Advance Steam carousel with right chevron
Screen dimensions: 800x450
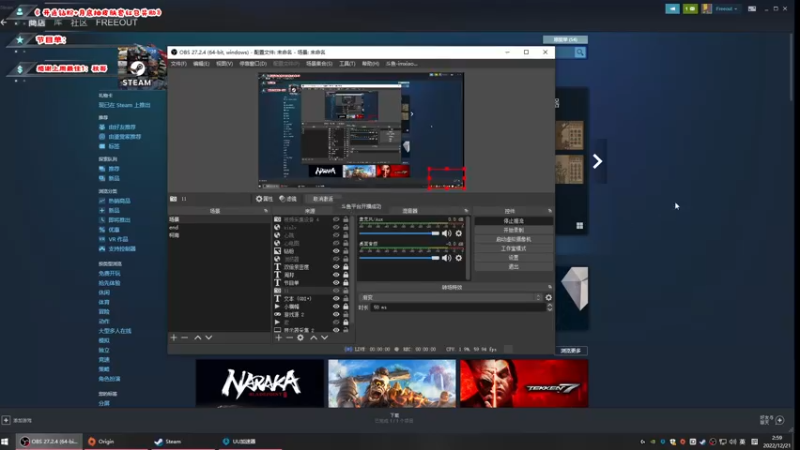597,161
